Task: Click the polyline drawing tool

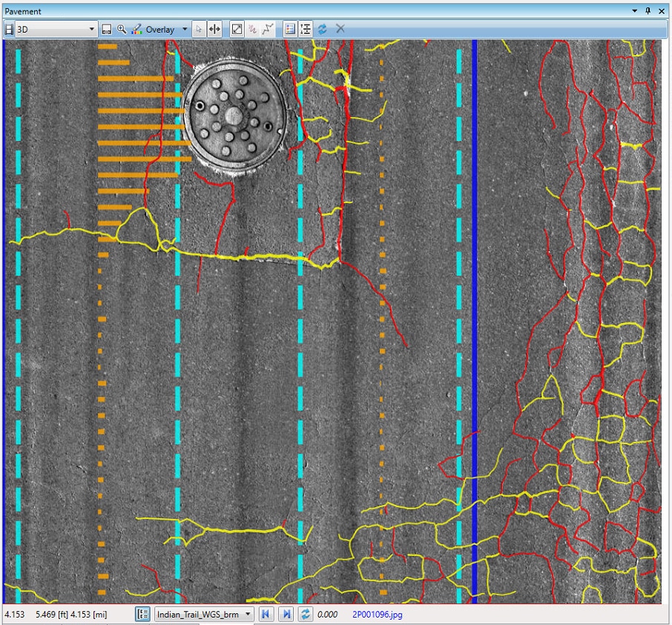Action: coord(268,30)
